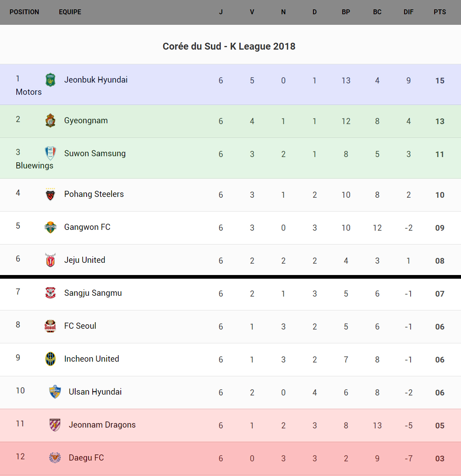Click the PTS column header
The width and height of the screenshot is (461, 476).
click(440, 12)
